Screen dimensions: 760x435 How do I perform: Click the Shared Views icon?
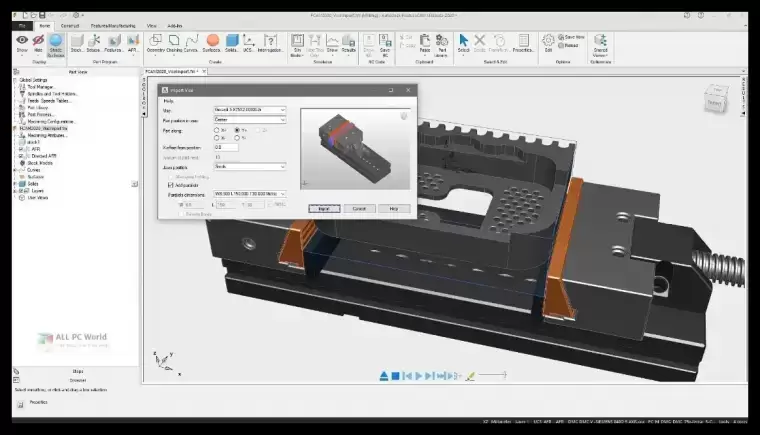[x=601, y=40]
